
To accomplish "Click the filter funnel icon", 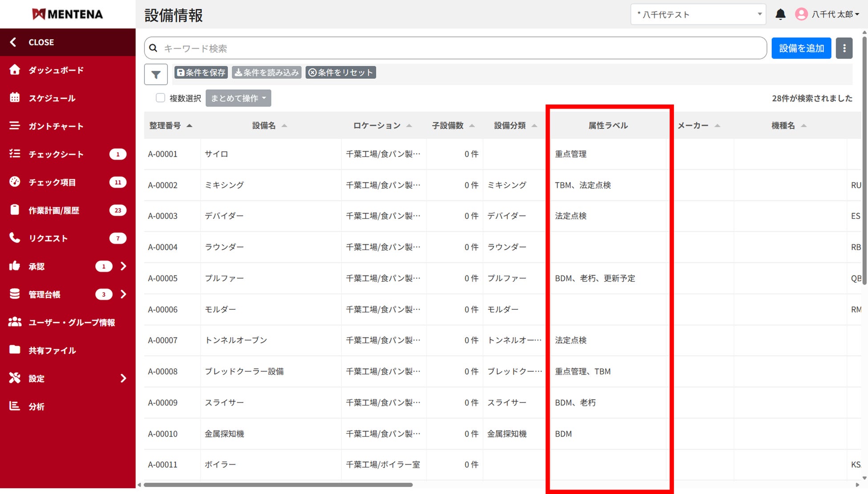I will [x=156, y=74].
